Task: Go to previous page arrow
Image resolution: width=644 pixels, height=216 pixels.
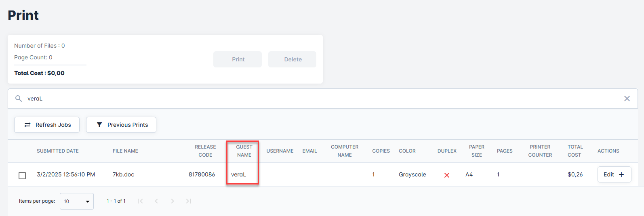Action: (x=156, y=201)
